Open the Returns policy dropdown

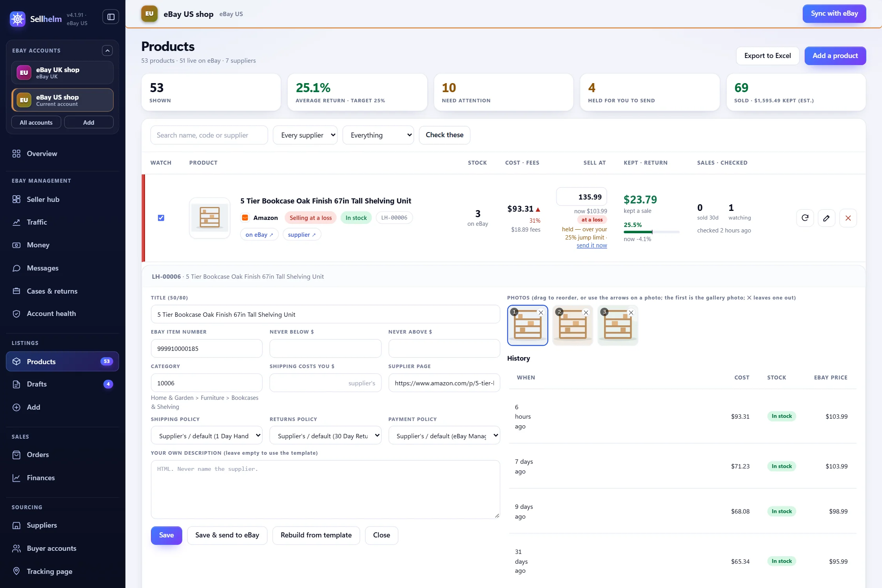click(x=325, y=436)
